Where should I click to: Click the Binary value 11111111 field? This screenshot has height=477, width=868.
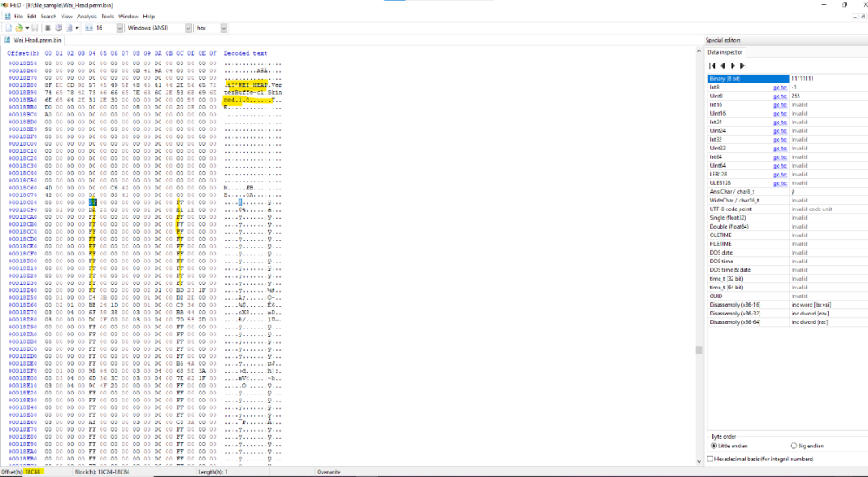pos(829,79)
